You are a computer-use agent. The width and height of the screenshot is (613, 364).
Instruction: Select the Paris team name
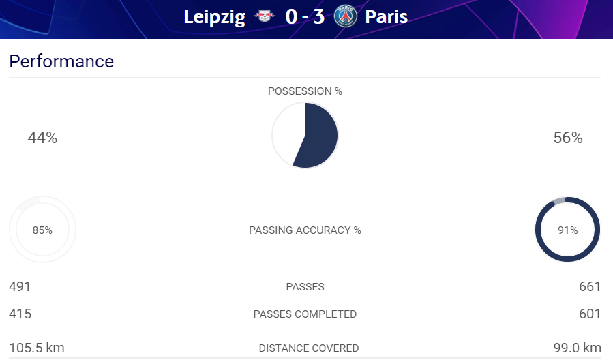click(x=386, y=17)
